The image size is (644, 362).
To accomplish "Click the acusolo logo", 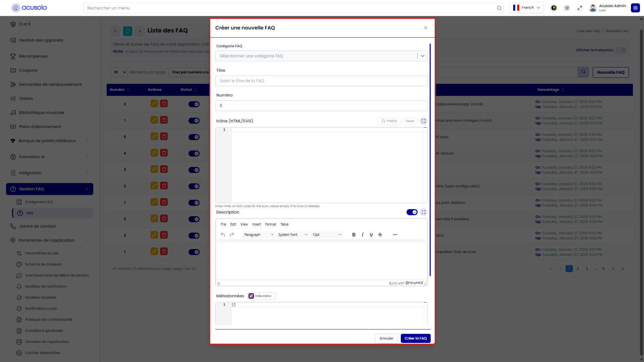I will (29, 8).
